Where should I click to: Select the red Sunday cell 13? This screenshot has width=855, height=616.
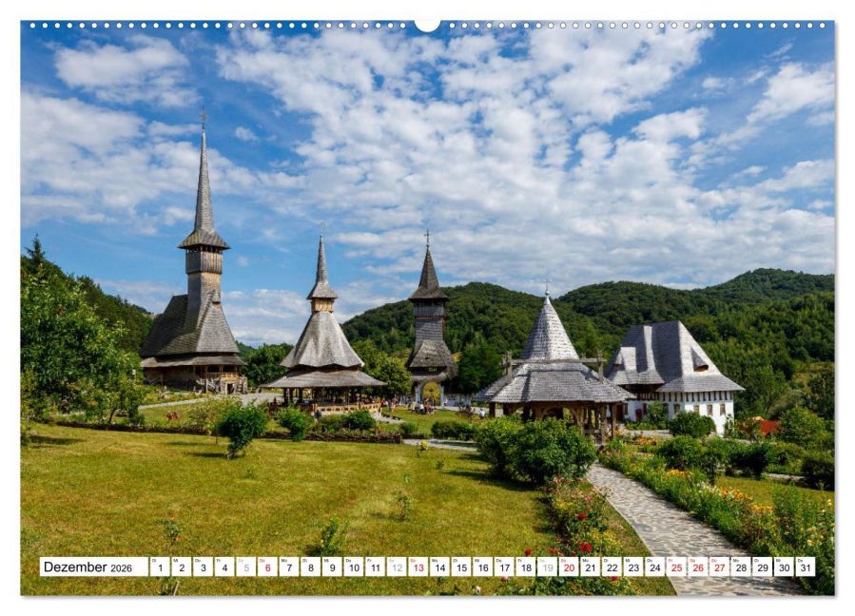coord(418,567)
